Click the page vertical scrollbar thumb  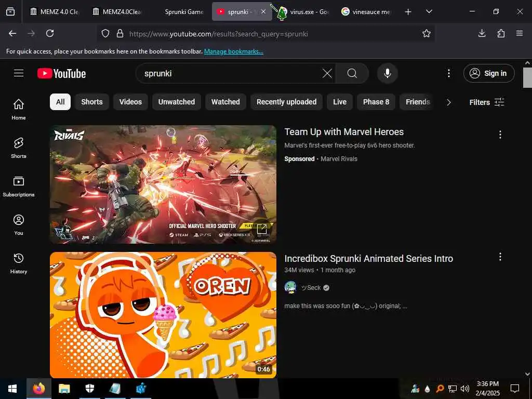tap(527, 77)
